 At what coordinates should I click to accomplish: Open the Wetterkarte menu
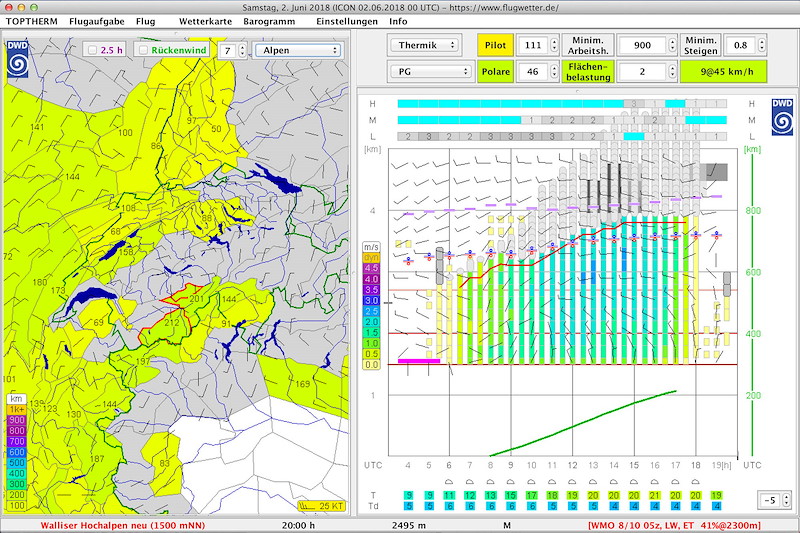click(205, 21)
